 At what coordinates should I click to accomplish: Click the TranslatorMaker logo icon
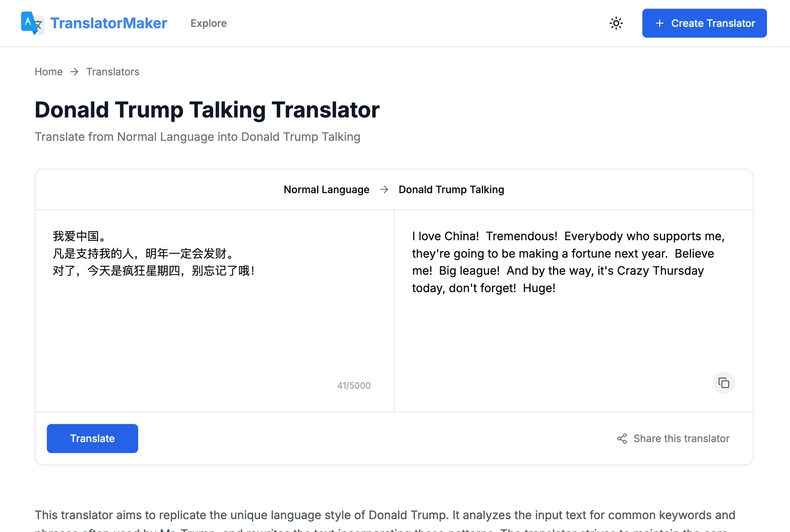tap(32, 23)
